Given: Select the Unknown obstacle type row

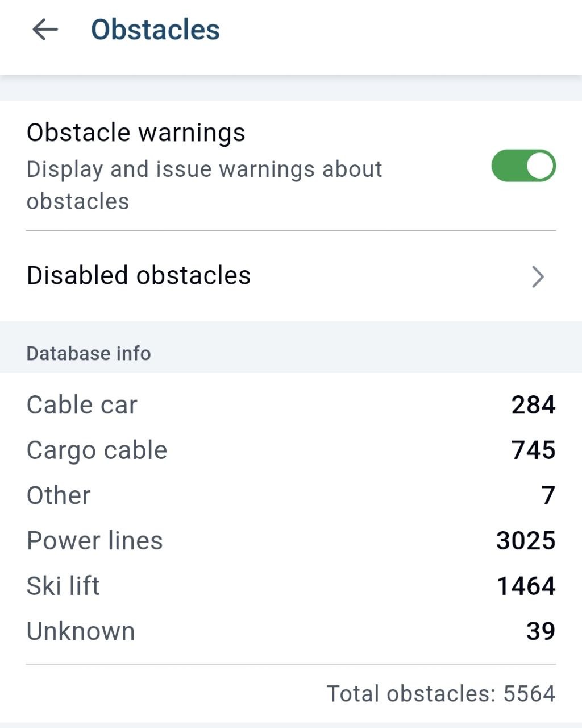Looking at the screenshot, I should (291, 631).
